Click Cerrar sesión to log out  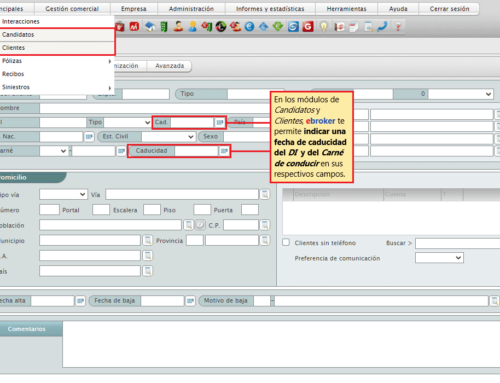point(449,9)
